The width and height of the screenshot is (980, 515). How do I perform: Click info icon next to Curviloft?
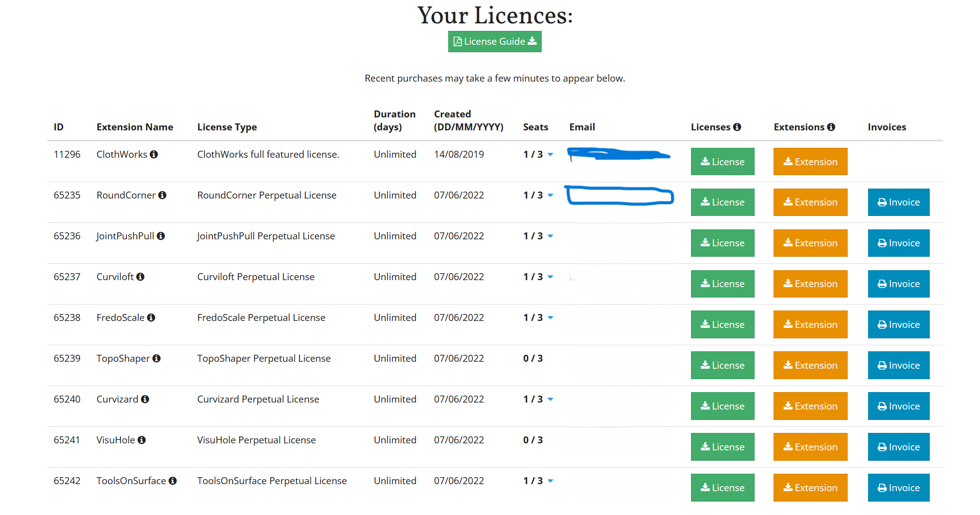click(x=140, y=277)
